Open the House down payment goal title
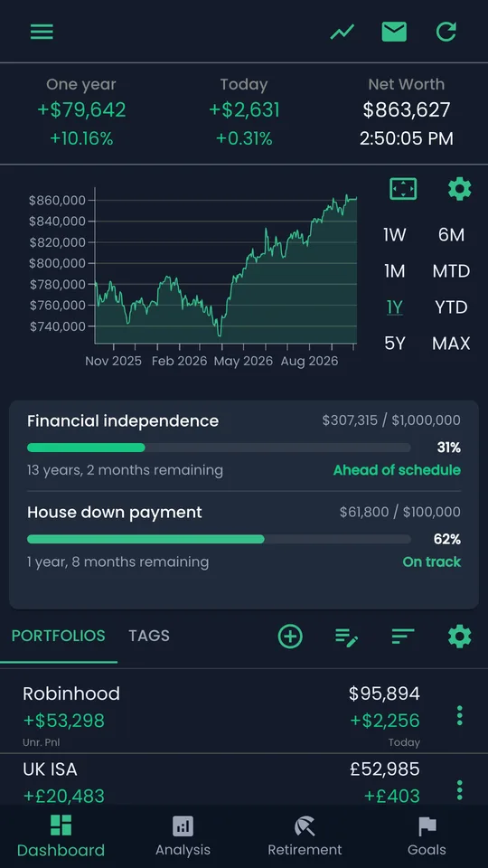 tap(115, 512)
